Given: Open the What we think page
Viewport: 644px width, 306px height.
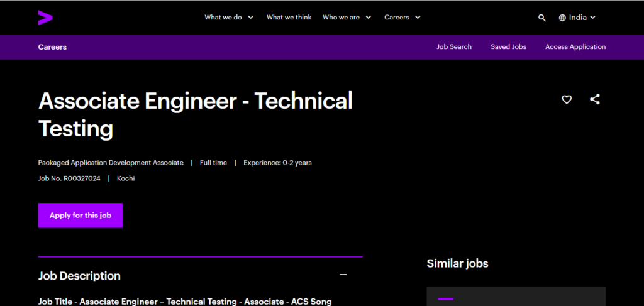Looking at the screenshot, I should pos(289,17).
